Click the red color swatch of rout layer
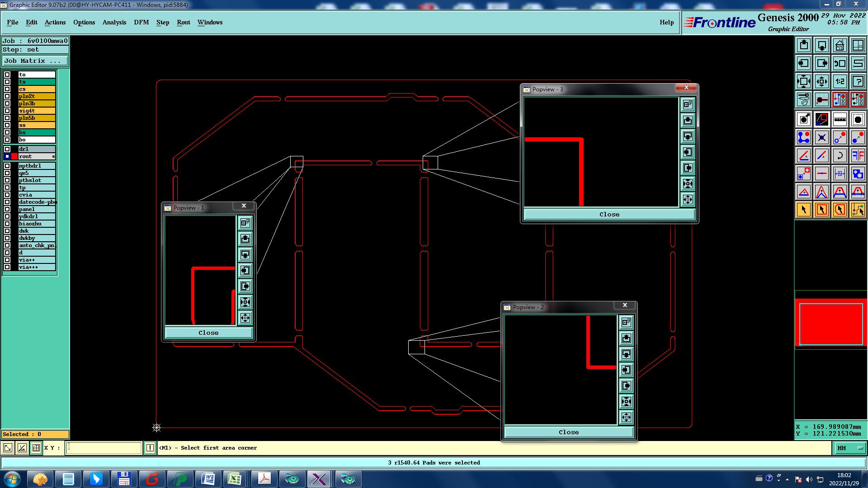This screenshot has width=868, height=488. [14, 156]
